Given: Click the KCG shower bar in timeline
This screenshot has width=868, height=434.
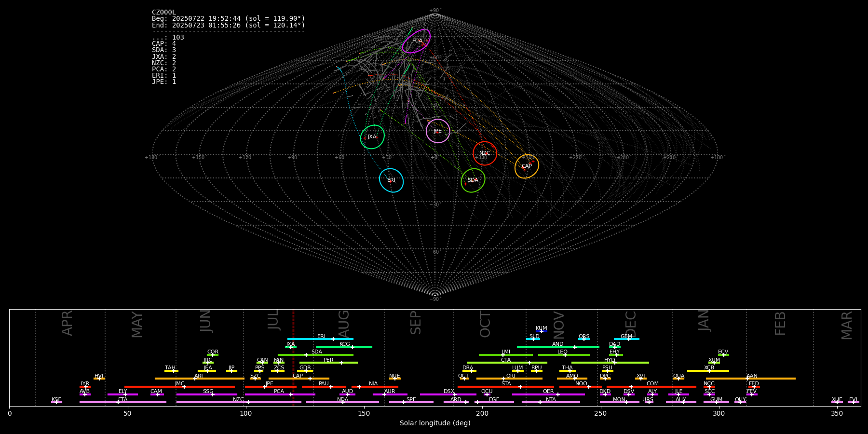Looking at the screenshot, I should (x=344, y=347).
